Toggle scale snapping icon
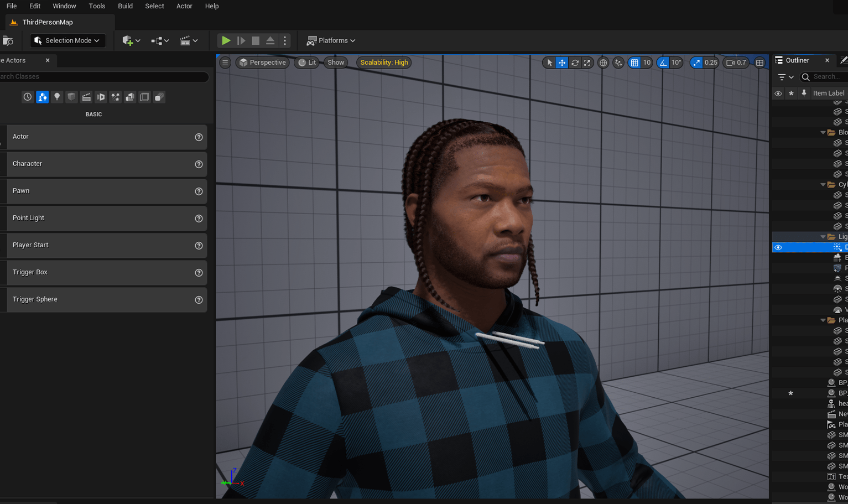Image resolution: width=848 pixels, height=504 pixels. pyautogui.click(x=696, y=63)
